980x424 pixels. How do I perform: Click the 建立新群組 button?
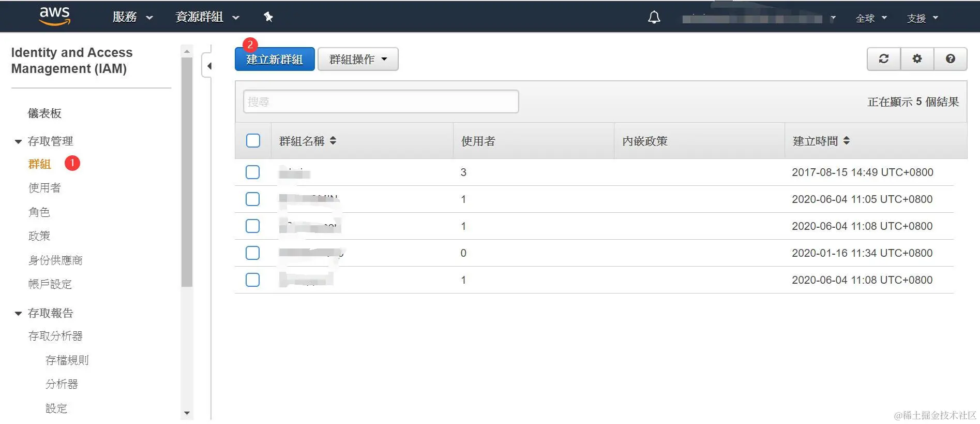click(275, 59)
